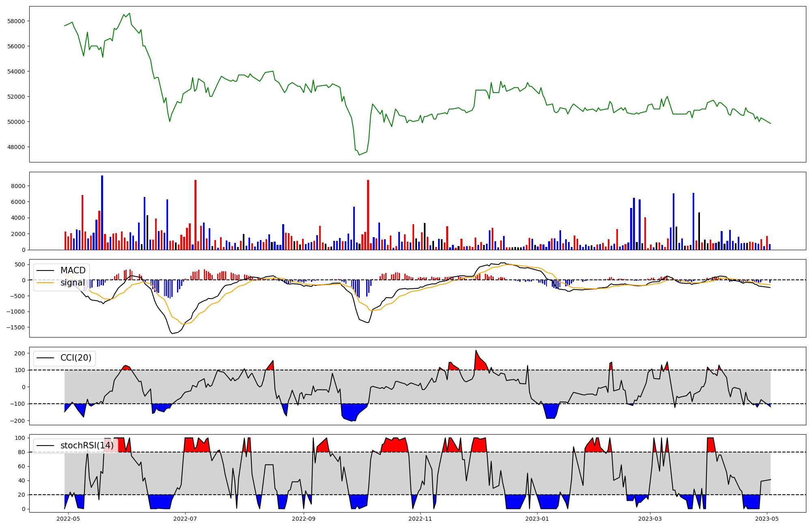This screenshot has height=528, width=812.
Task: Click the 2022-07 date tick label
Action: 185,518
